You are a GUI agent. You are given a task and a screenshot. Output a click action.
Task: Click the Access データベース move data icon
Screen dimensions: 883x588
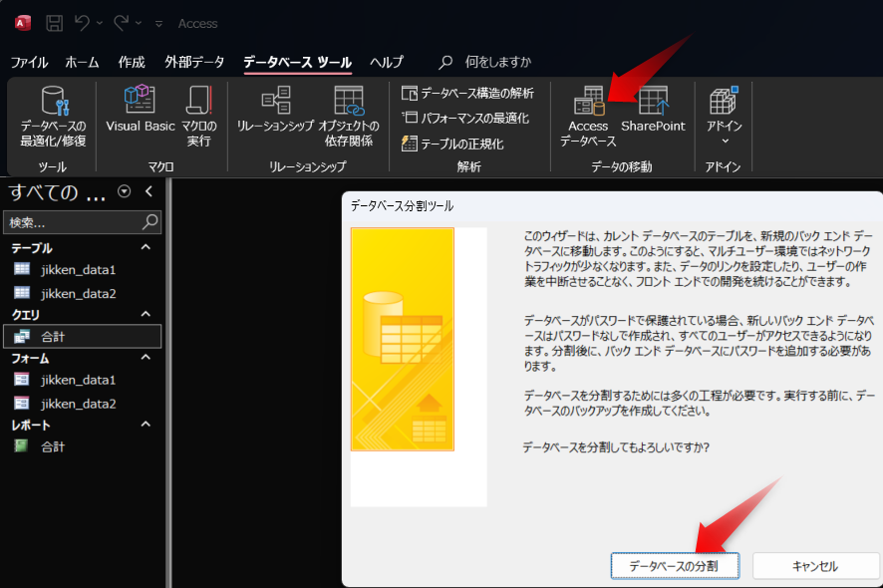588,117
